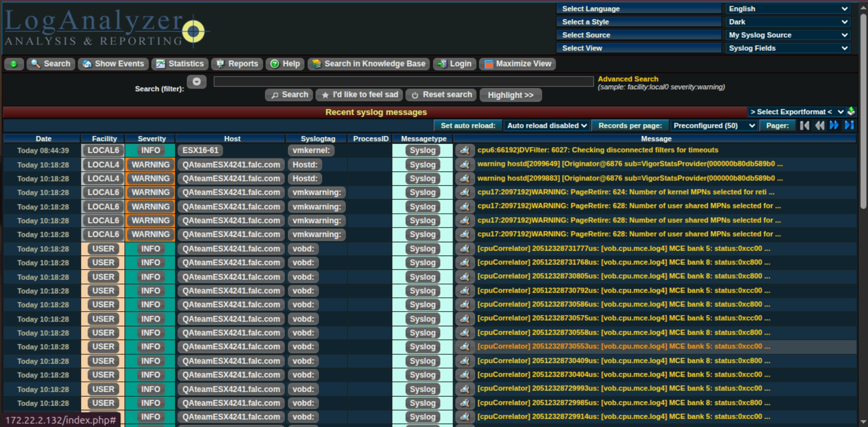
Task: Open the Statistics menu
Action: click(180, 64)
